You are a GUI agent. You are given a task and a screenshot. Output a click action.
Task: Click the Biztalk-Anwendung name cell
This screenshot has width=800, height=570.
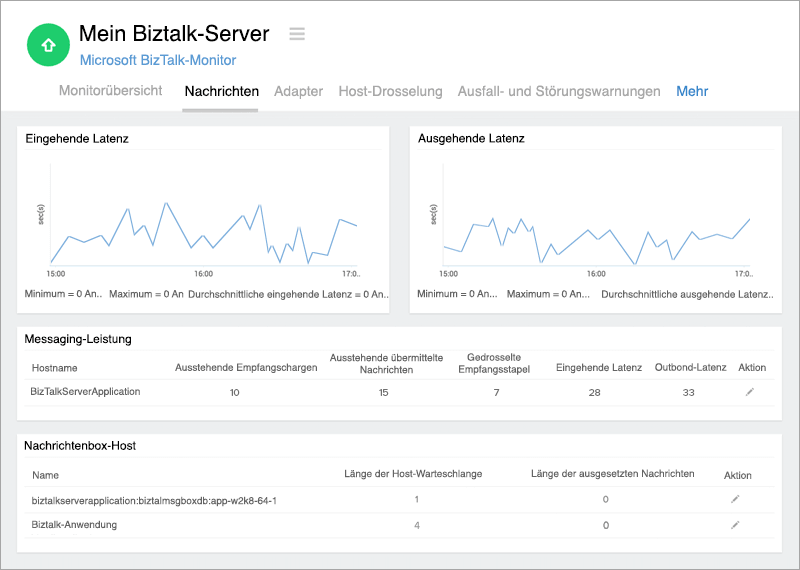(x=74, y=525)
